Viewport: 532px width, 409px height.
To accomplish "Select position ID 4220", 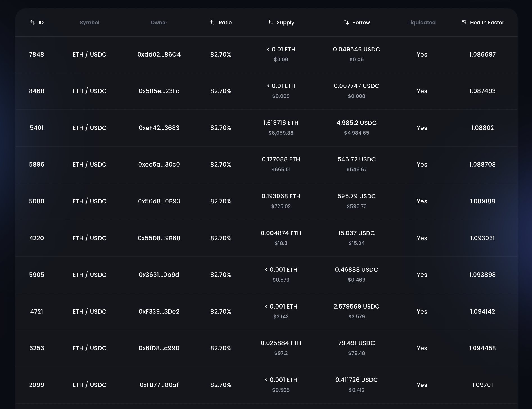I will pos(37,238).
